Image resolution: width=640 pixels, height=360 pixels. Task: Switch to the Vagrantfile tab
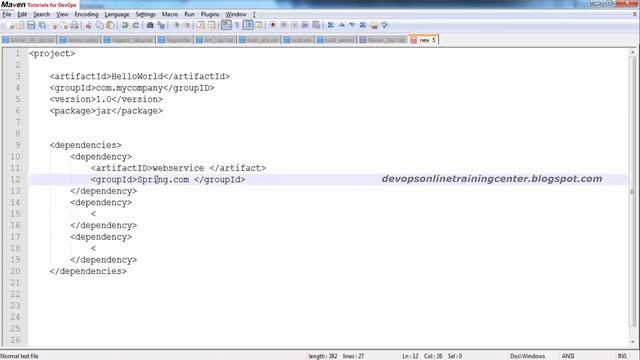coord(175,40)
